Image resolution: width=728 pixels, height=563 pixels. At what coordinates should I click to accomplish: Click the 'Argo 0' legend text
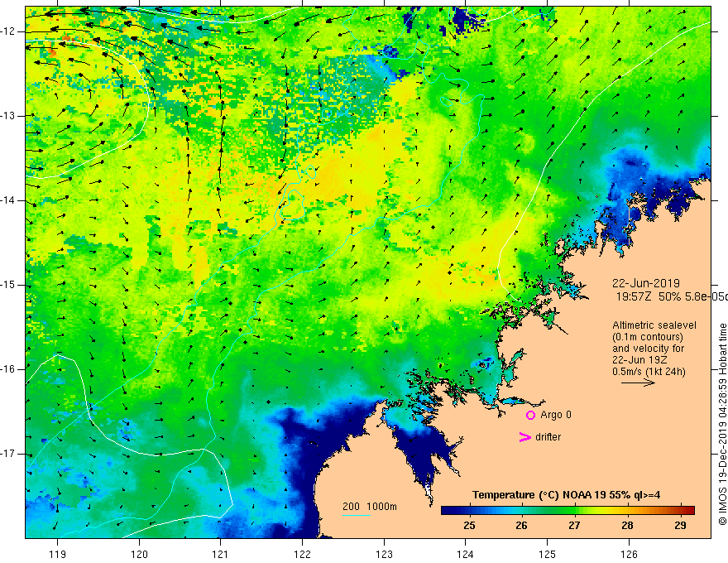(556, 415)
